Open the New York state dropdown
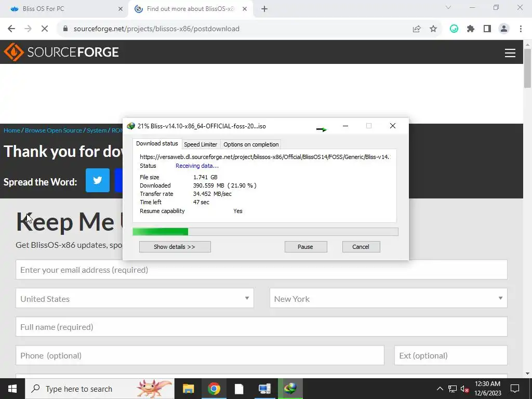Screen dimensions: 532x399 [x=389, y=298]
